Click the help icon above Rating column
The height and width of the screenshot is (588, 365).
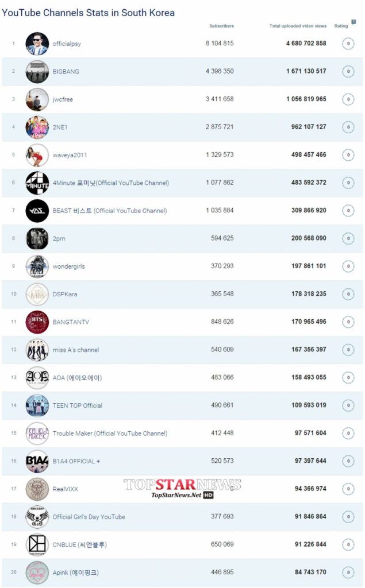click(354, 22)
